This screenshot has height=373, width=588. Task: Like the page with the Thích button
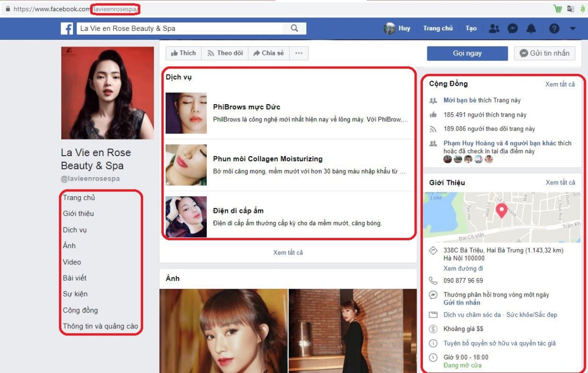[183, 53]
